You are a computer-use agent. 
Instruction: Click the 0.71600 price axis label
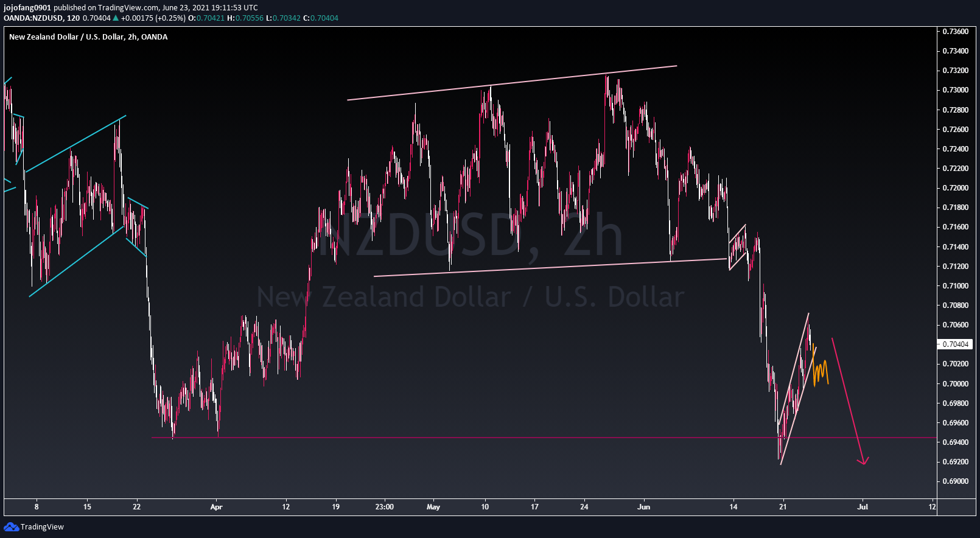click(x=956, y=227)
